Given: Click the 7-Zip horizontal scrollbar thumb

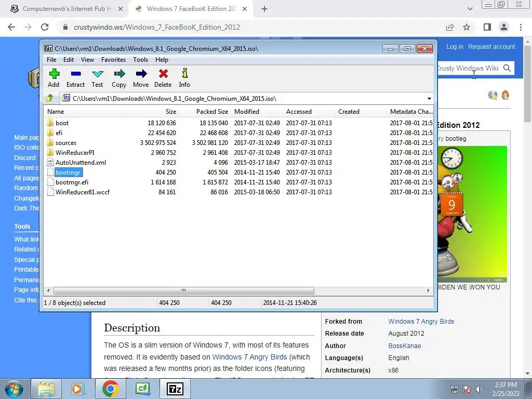Looking at the screenshot, I should point(183,291).
